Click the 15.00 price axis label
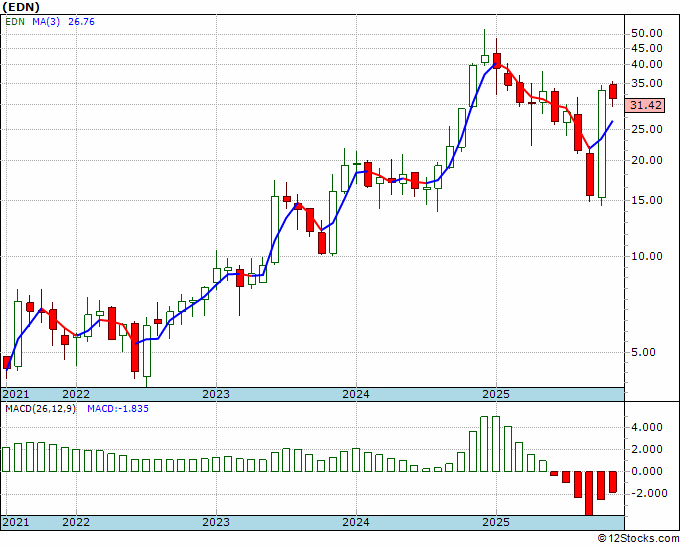 point(647,200)
